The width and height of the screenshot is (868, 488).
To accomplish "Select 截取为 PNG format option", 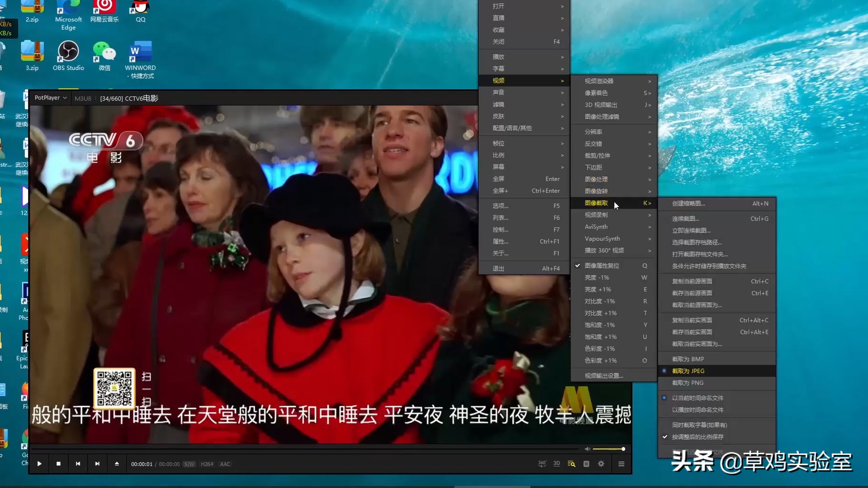I will pyautogui.click(x=717, y=383).
